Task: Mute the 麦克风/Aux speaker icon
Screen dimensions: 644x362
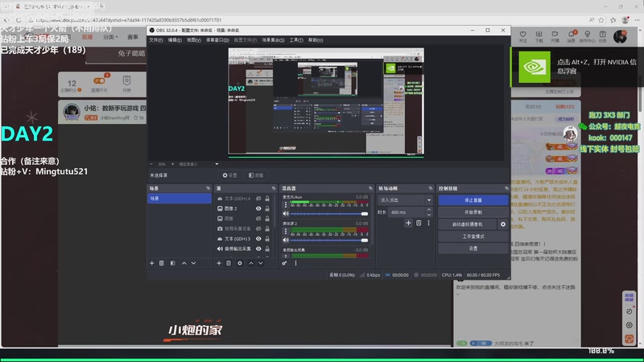Action: pyautogui.click(x=286, y=214)
